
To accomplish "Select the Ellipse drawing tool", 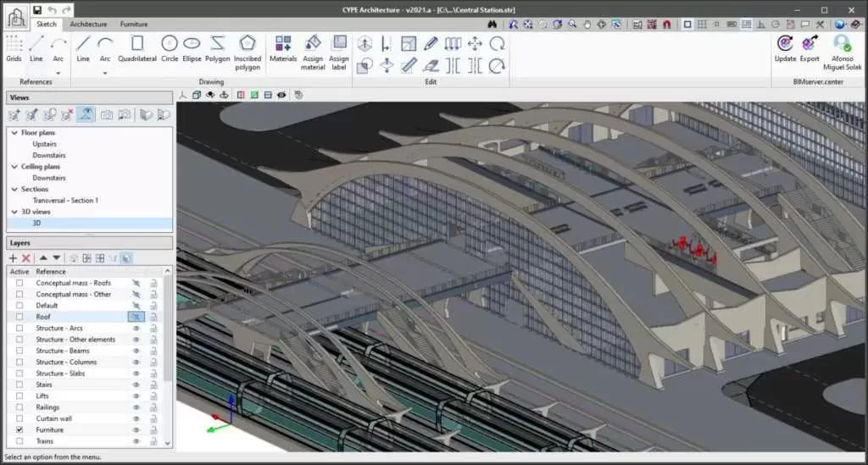I will [192, 48].
